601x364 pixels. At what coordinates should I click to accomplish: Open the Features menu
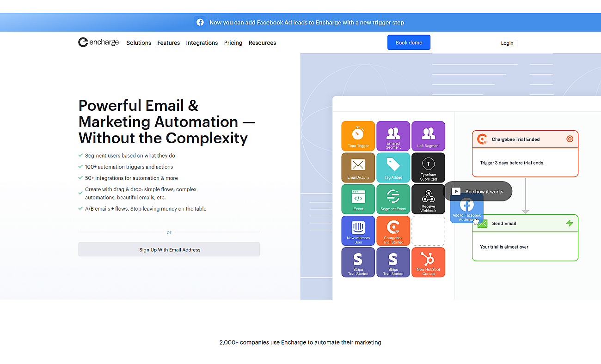(169, 42)
